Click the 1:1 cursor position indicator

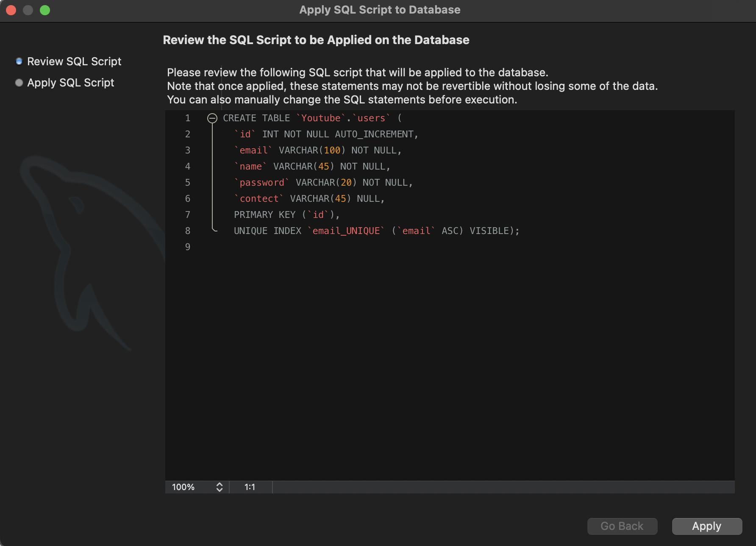click(x=250, y=487)
